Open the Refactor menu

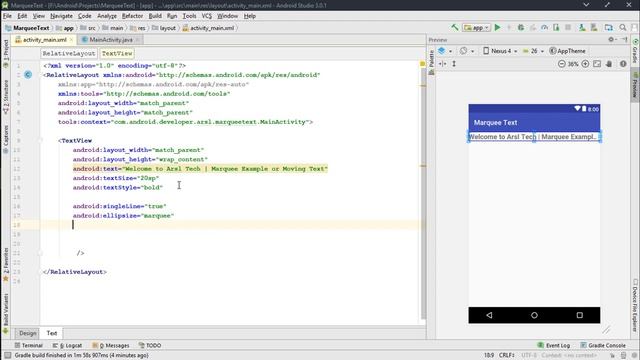click(x=132, y=16)
